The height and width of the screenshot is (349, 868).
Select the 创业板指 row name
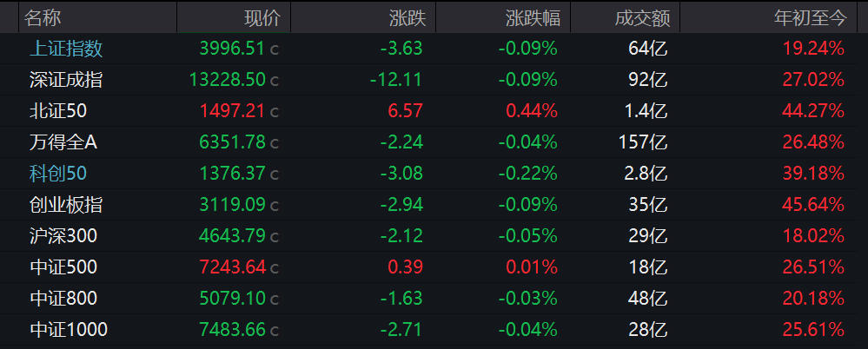point(66,205)
